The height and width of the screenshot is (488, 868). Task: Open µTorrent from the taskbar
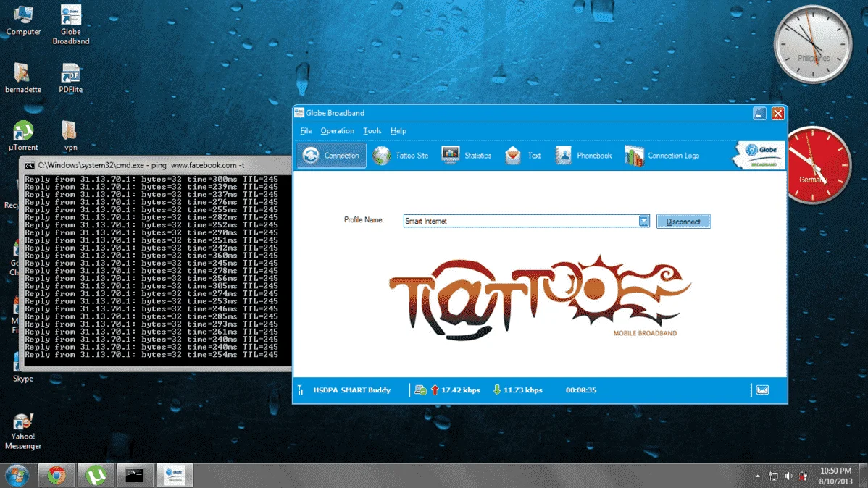96,475
